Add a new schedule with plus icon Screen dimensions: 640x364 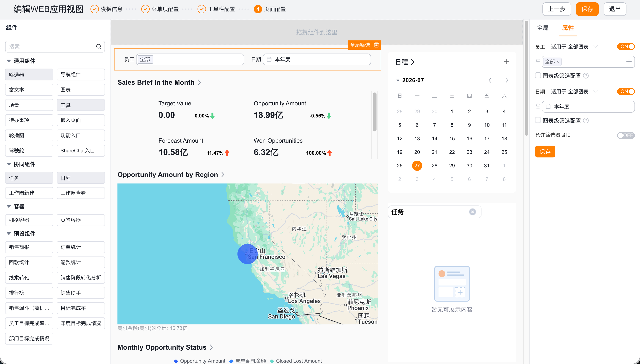click(x=506, y=62)
